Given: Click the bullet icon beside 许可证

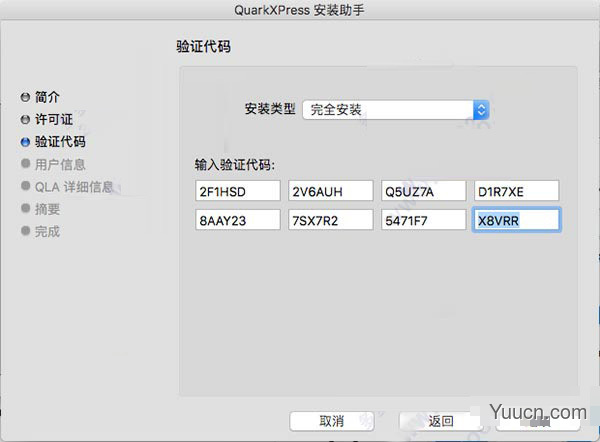Looking at the screenshot, I should pyautogui.click(x=25, y=120).
